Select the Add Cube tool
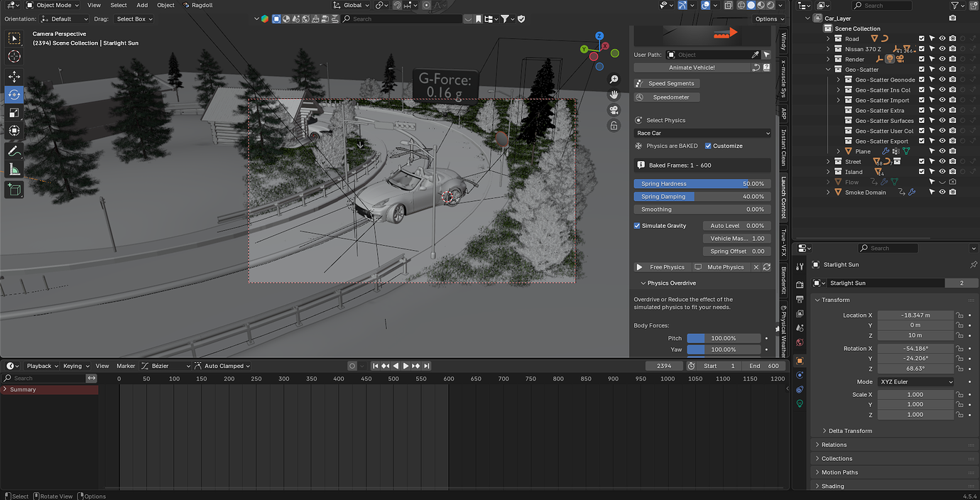This screenshot has width=980, height=500. pyautogui.click(x=14, y=190)
